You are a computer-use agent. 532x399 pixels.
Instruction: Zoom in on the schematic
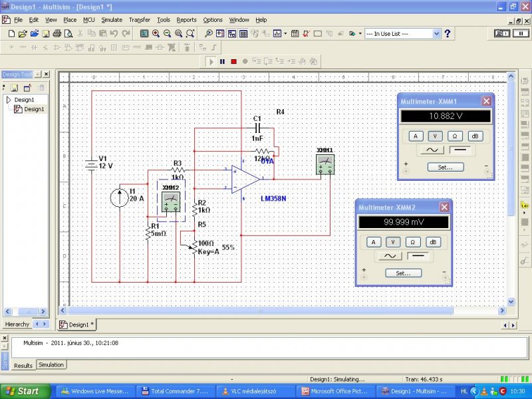tap(156, 34)
